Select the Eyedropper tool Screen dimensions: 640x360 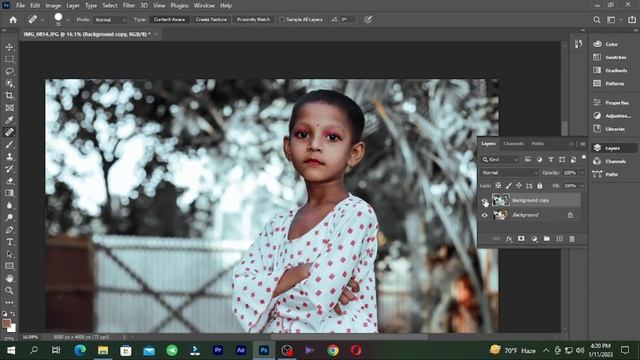pos(9,120)
